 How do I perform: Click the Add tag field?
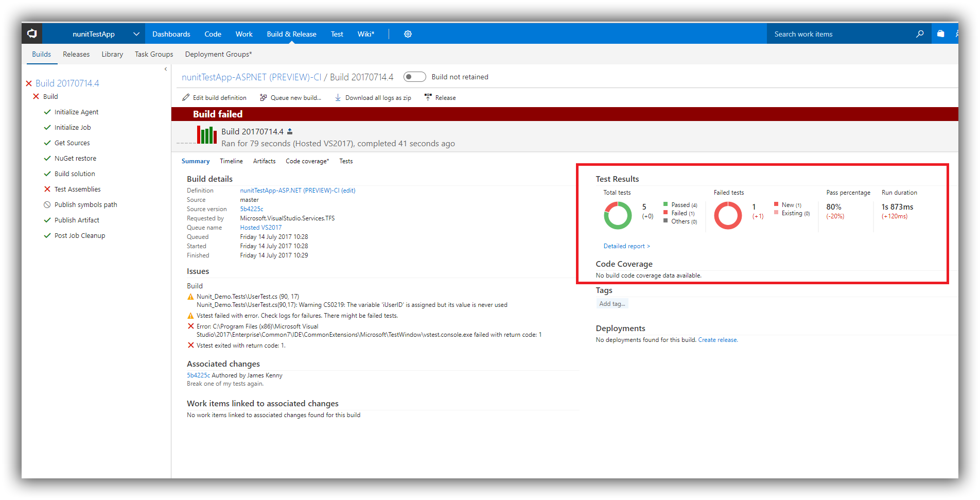(612, 304)
